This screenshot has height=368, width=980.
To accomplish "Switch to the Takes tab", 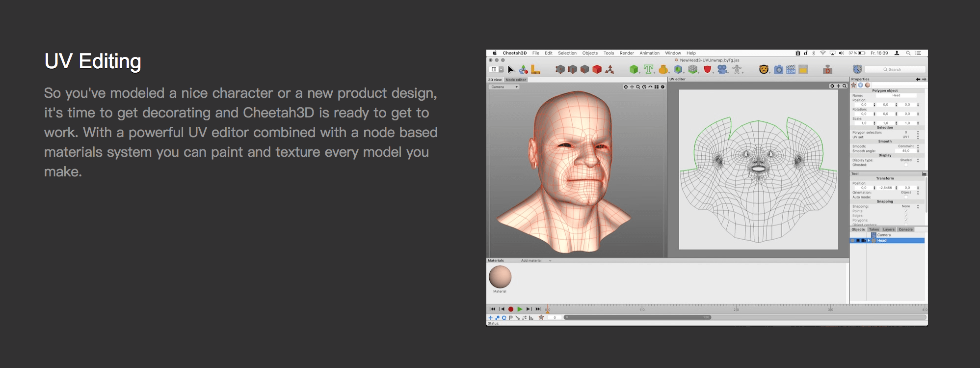I will tap(874, 229).
